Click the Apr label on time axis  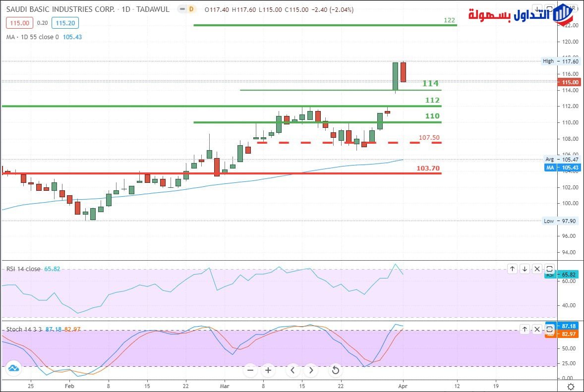tap(403, 386)
